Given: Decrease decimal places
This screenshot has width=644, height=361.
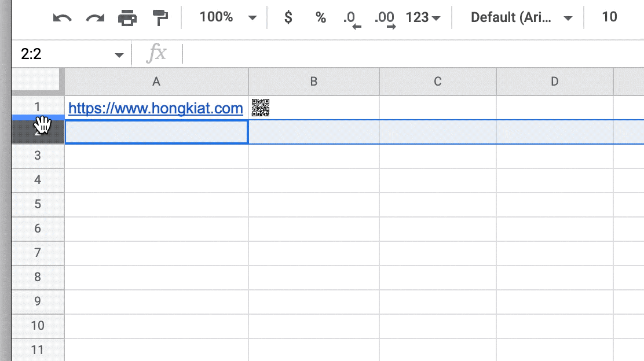Looking at the screenshot, I should (350, 19).
